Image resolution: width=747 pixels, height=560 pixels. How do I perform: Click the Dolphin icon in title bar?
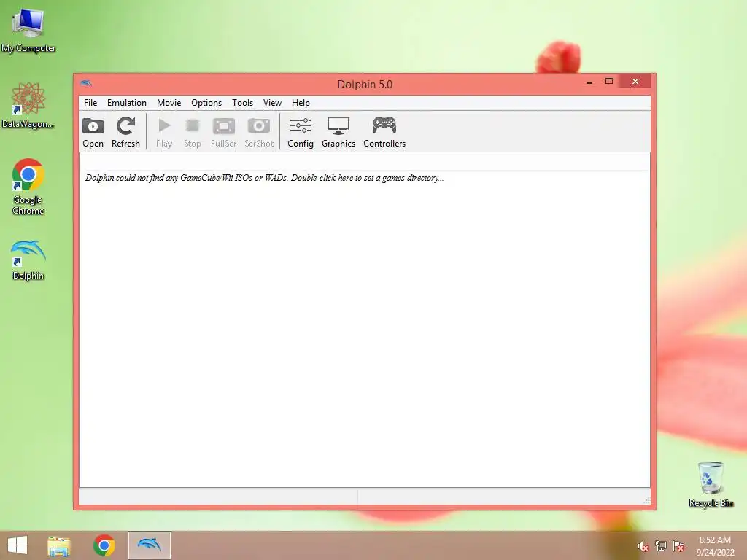[86, 83]
